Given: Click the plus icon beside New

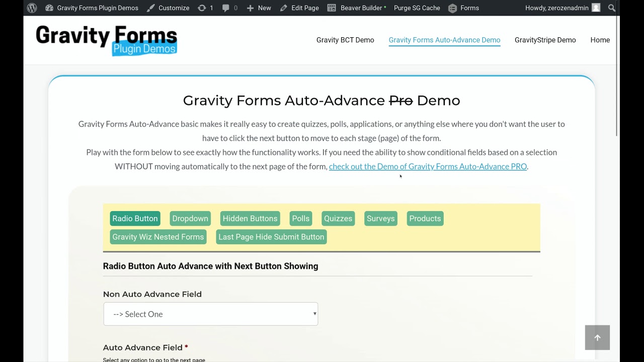Looking at the screenshot, I should point(250,8).
